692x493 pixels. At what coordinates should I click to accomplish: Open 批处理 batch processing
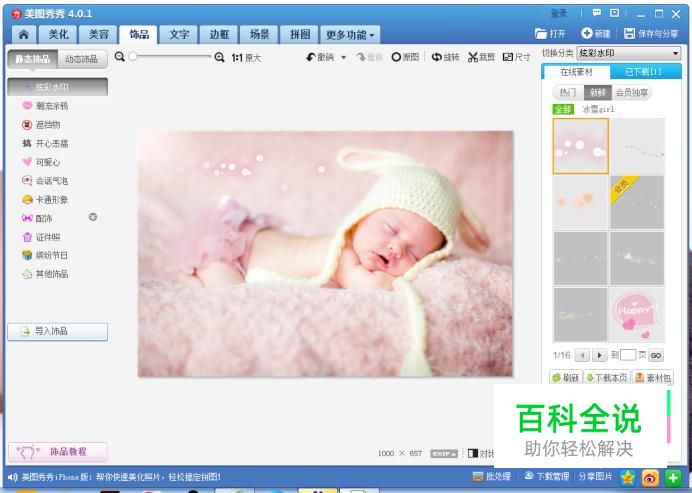coord(491,477)
